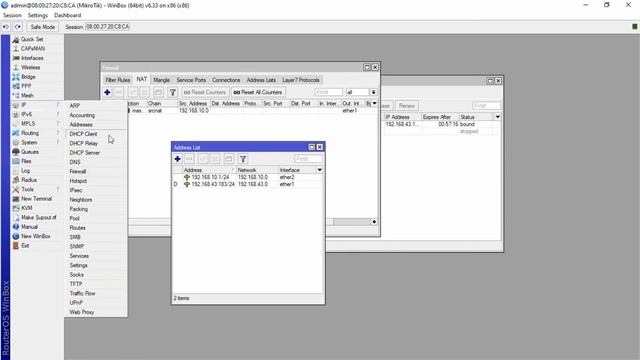Open the Manual
The height and width of the screenshot is (360, 640).
pyautogui.click(x=29, y=227)
